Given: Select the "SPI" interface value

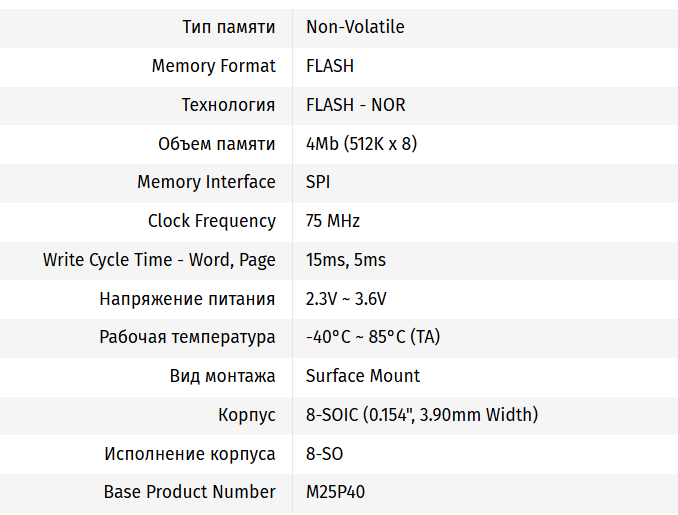Looking at the screenshot, I should pos(318,182).
